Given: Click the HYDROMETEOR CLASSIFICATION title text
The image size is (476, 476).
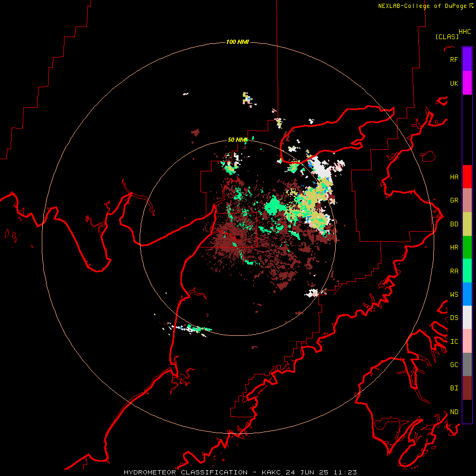Looking at the screenshot, I should [x=186, y=472].
